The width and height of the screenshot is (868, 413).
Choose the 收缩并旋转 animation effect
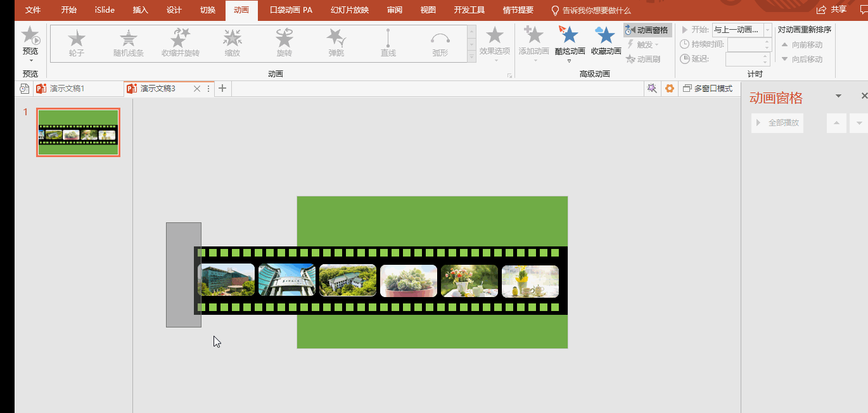tap(180, 42)
